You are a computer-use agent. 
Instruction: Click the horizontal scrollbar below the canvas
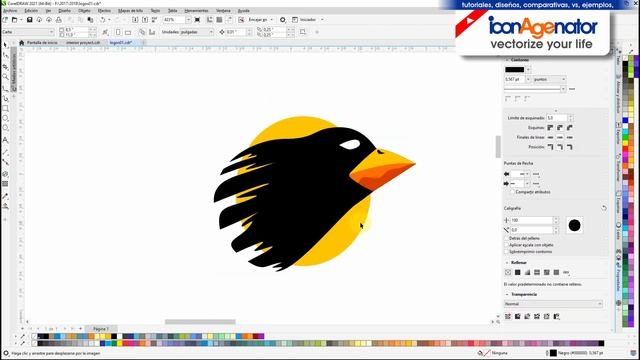pos(200,322)
